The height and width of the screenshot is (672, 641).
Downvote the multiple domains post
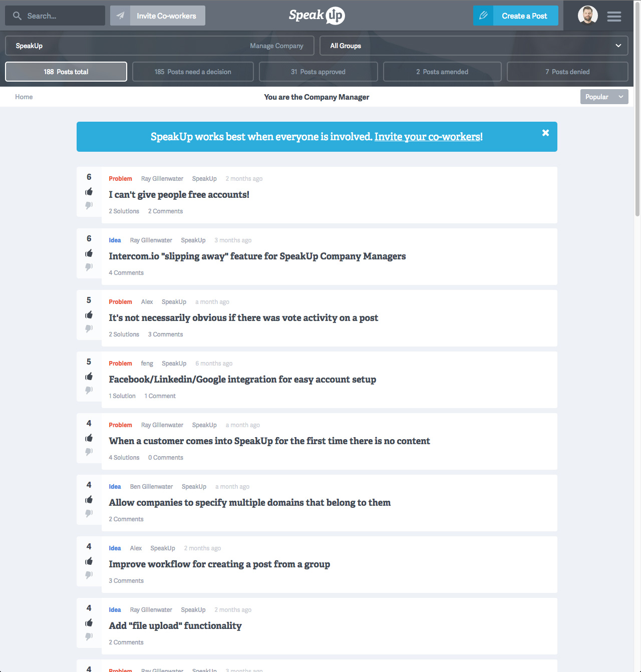tap(89, 513)
